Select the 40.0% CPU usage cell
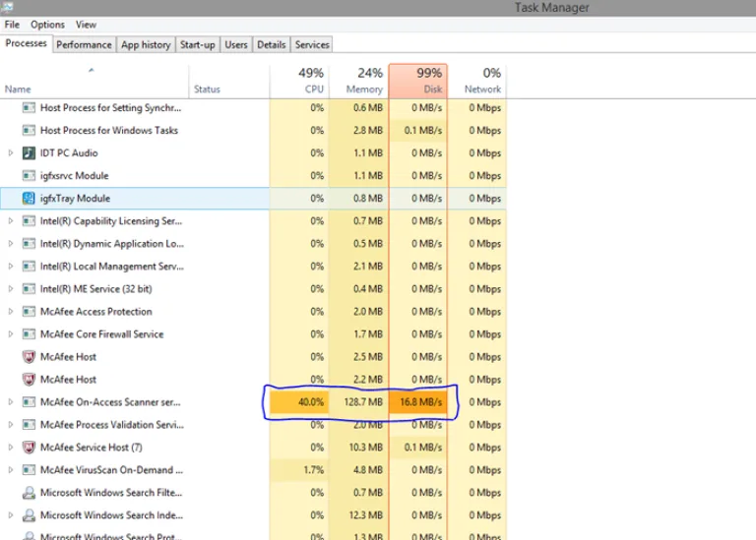The width and height of the screenshot is (756, 540). (x=299, y=402)
